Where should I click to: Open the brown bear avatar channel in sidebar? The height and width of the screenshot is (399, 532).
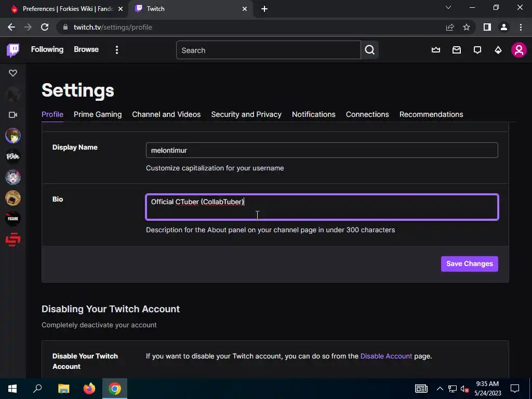pyautogui.click(x=13, y=198)
